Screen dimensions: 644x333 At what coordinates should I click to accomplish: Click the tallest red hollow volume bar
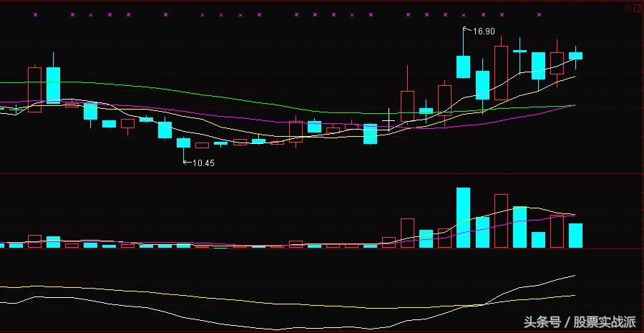tap(501, 221)
